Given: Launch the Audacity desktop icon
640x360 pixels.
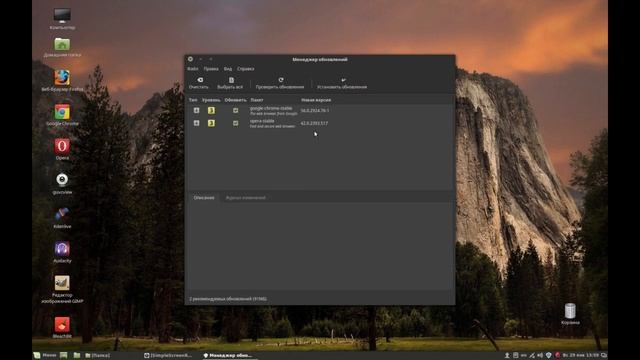Looking at the screenshot, I should click(62, 251).
